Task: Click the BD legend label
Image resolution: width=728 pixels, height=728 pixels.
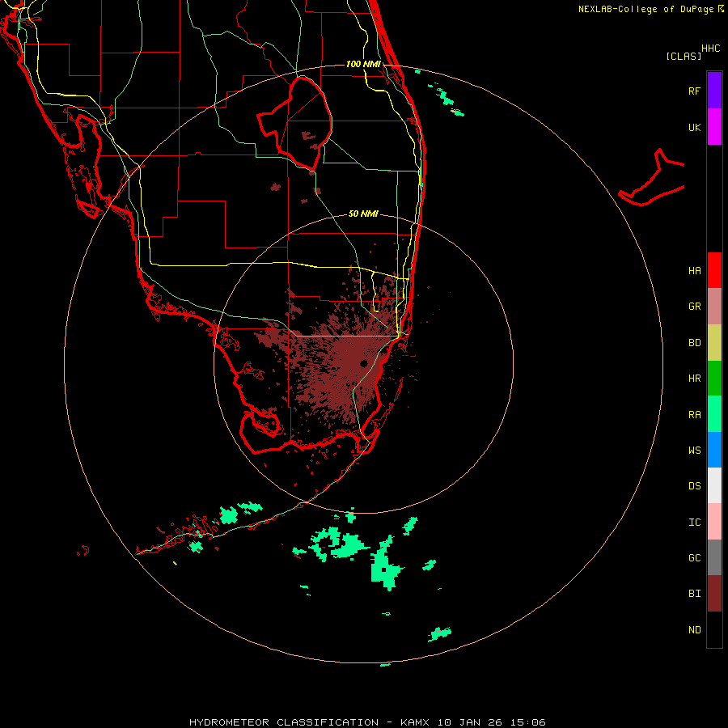Action: [x=694, y=343]
